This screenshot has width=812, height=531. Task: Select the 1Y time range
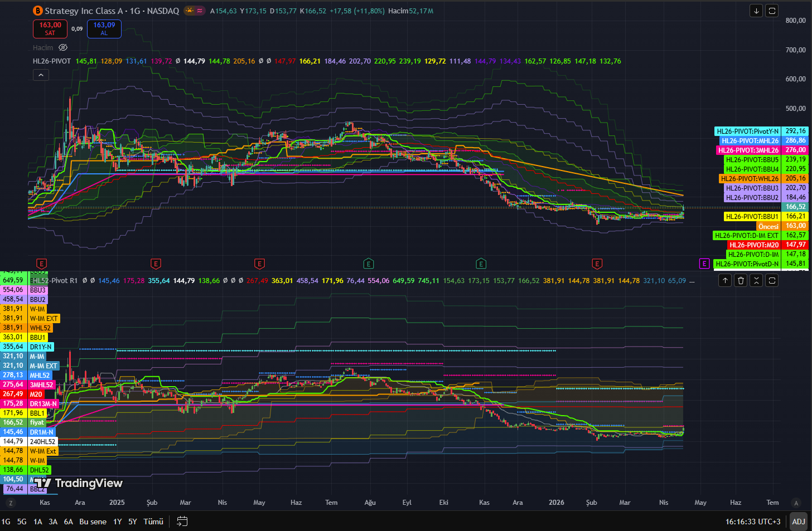coord(118,522)
